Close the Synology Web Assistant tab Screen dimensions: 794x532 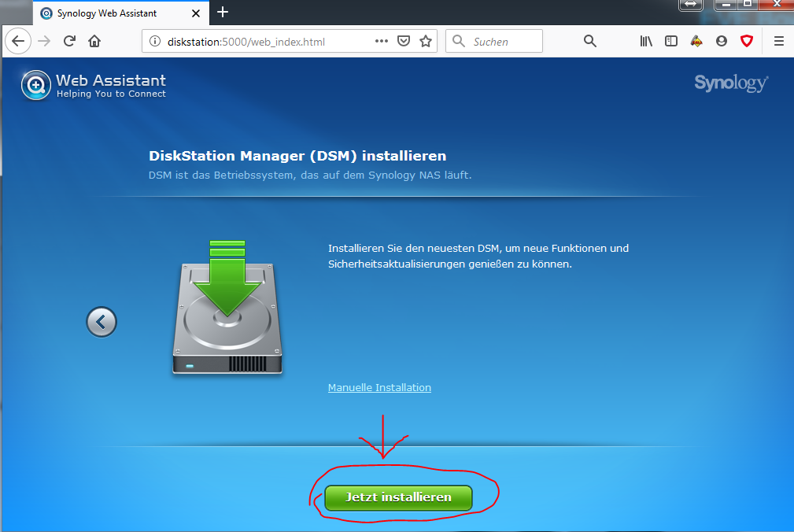[196, 13]
